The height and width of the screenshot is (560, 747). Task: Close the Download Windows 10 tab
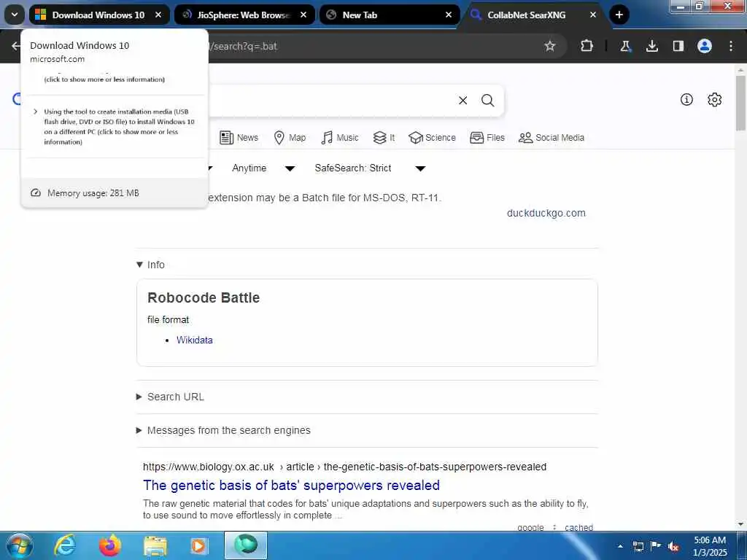158,15
